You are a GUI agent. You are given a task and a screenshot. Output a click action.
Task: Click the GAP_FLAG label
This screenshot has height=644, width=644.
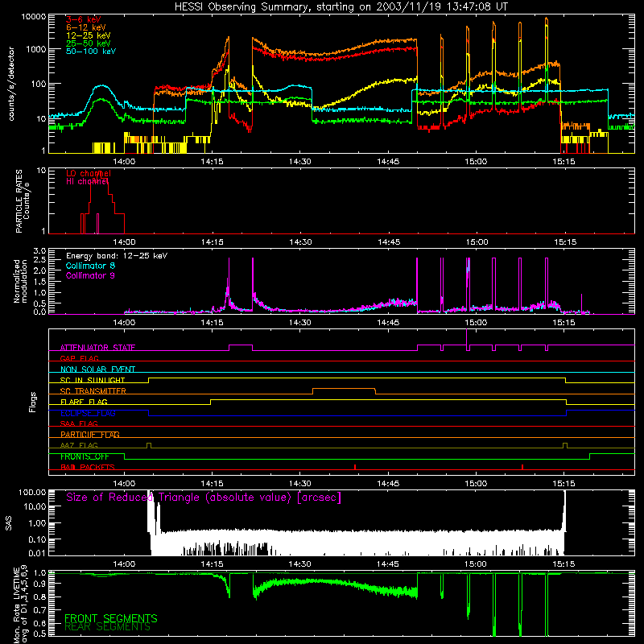79,358
